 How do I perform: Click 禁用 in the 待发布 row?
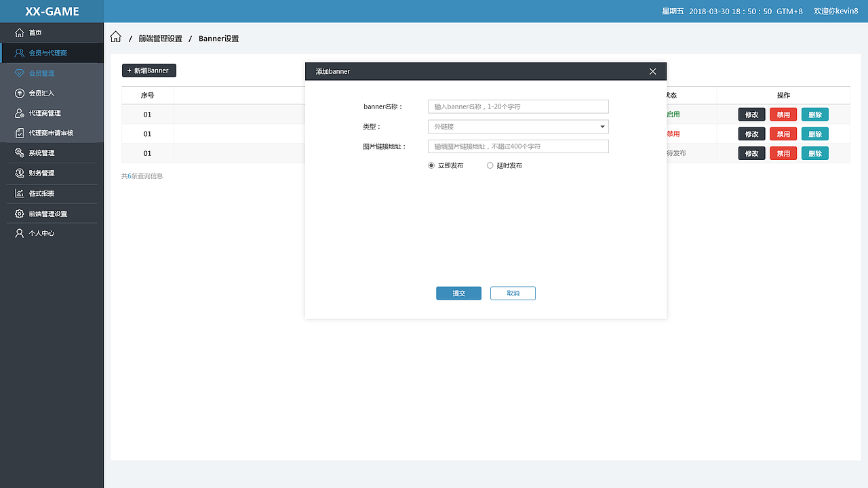[783, 154]
